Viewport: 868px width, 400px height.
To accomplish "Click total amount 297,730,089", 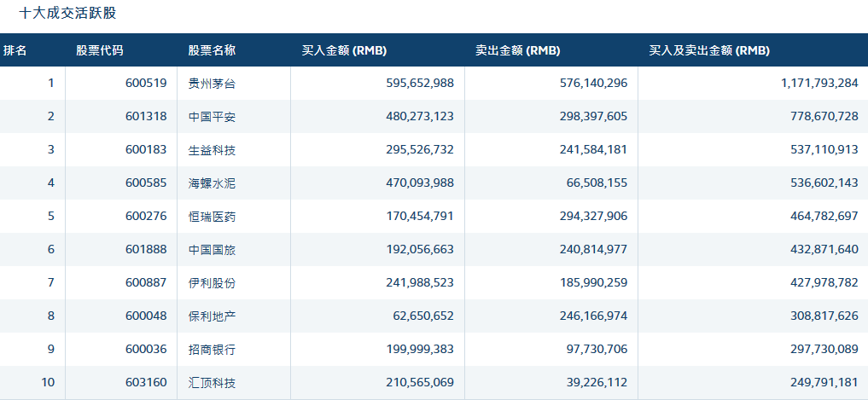I will tap(824, 349).
